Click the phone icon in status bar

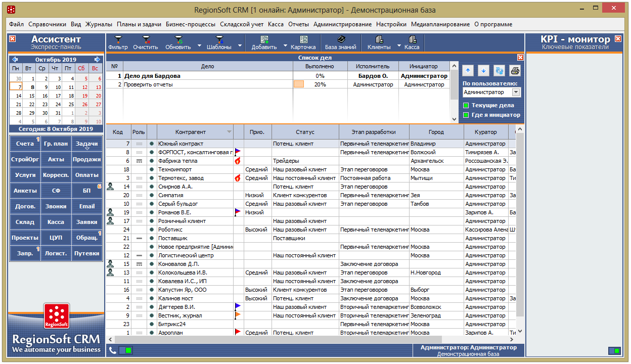tap(112, 350)
